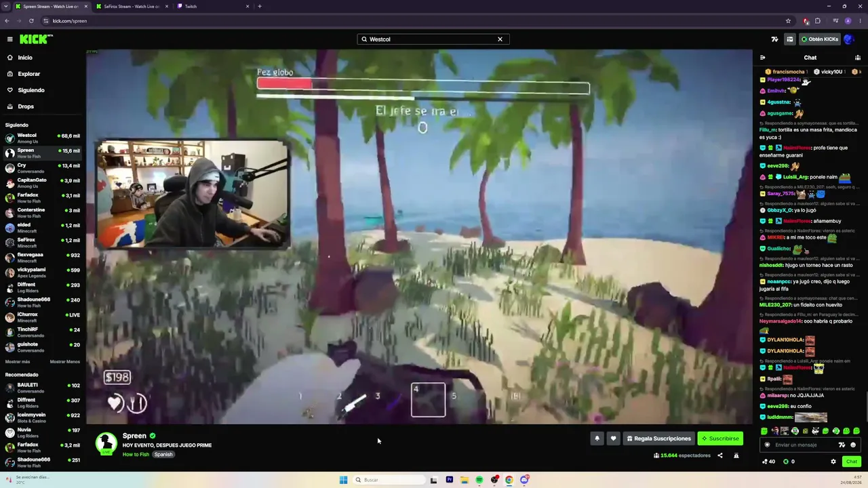Click the Windows taskbar Buscar search box
Image resolution: width=868 pixels, height=488 pixels.
click(390, 480)
